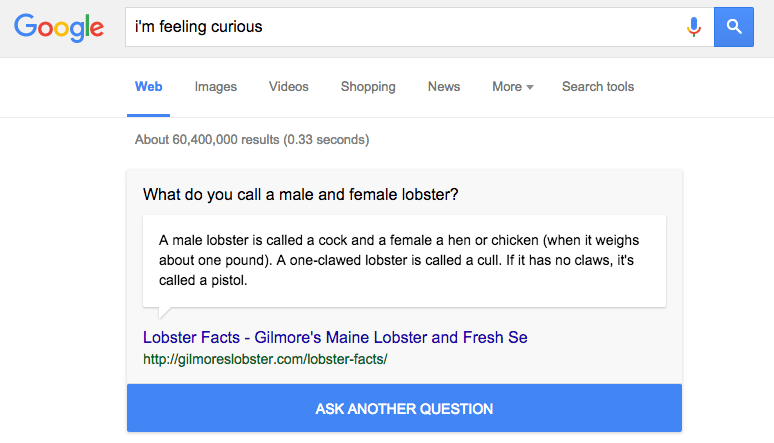Click the lobster answer text box
774x443 pixels.
click(x=404, y=261)
